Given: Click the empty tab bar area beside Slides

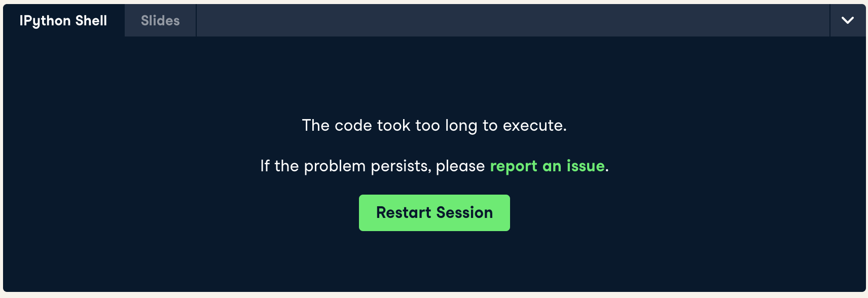Looking at the screenshot, I should point(513,20).
